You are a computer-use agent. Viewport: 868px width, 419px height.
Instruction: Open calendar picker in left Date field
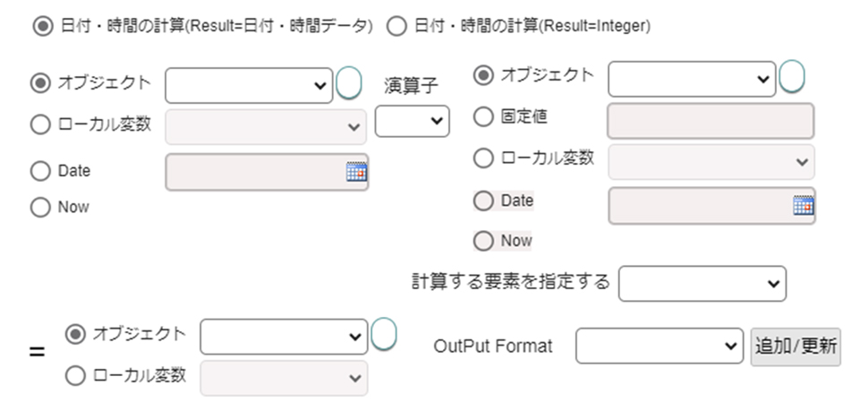[356, 172]
